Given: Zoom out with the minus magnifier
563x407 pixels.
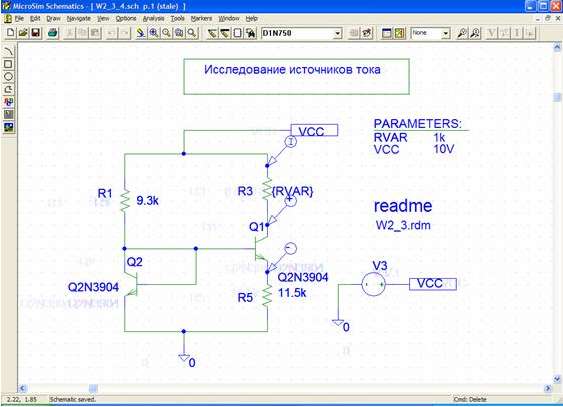Looking at the screenshot, I should (166, 33).
